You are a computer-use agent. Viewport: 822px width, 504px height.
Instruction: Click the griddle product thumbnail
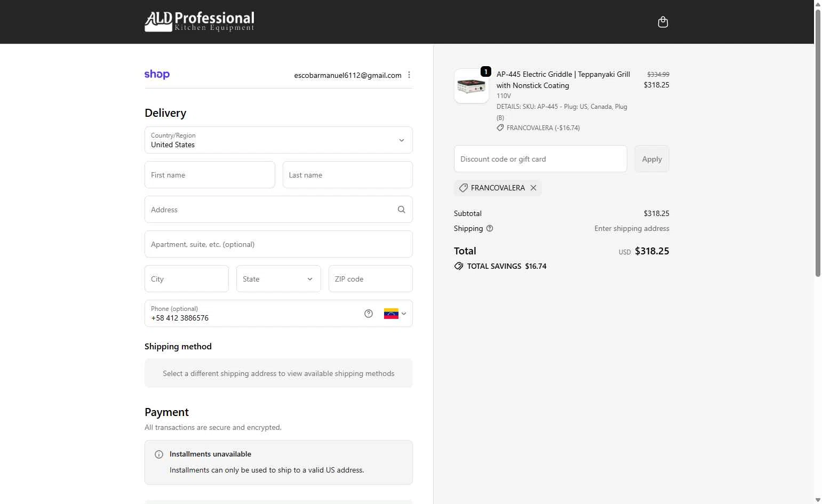pos(472,86)
